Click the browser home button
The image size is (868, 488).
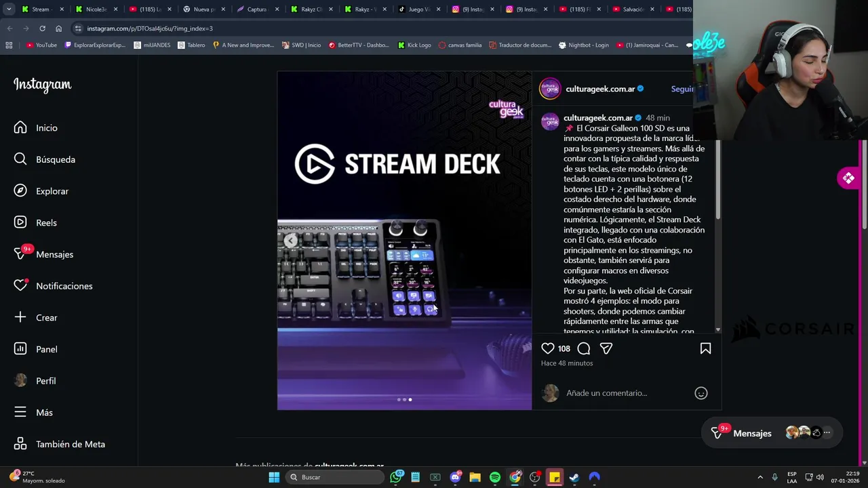(58, 28)
